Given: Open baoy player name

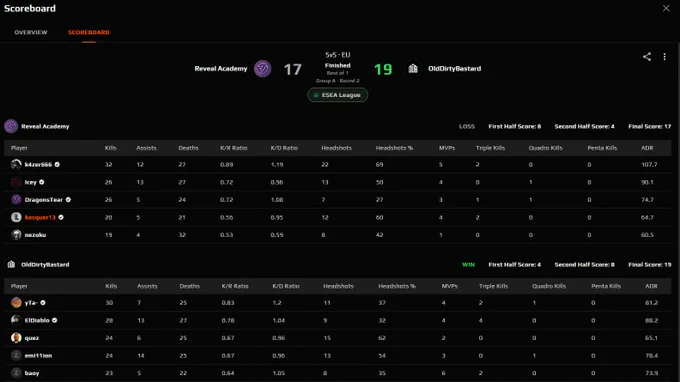Looking at the screenshot, I should (x=32, y=373).
